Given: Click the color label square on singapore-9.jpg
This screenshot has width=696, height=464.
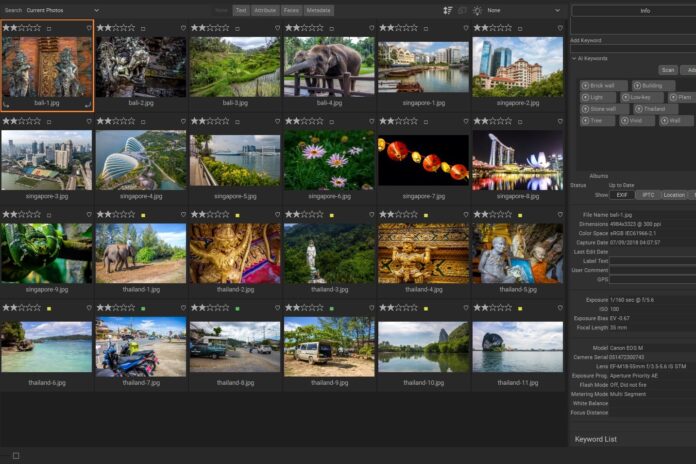Looking at the screenshot, I should pyautogui.click(x=49, y=215).
